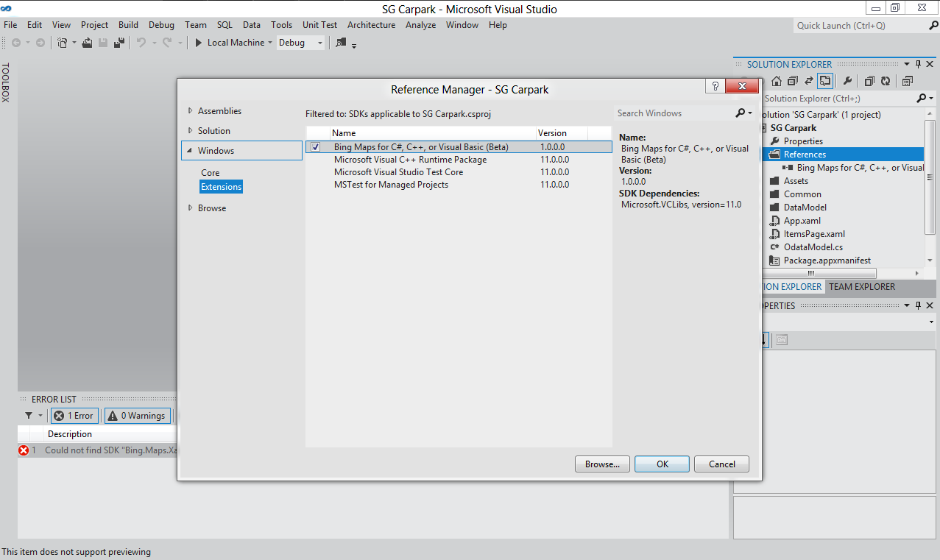Viewport: 940px width, 560px height.
Task: Switch to the Team Explorer tab
Action: [x=862, y=287]
